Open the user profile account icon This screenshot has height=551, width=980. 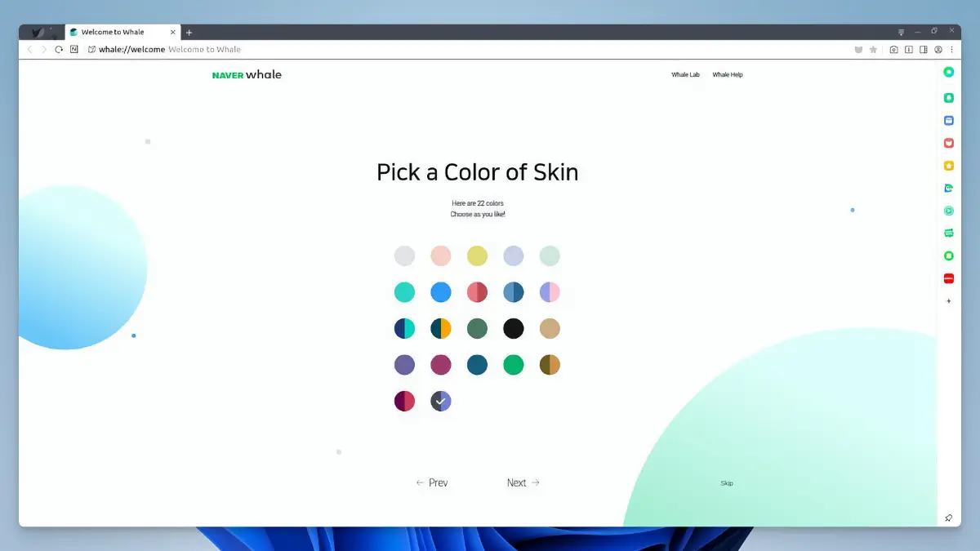click(938, 50)
